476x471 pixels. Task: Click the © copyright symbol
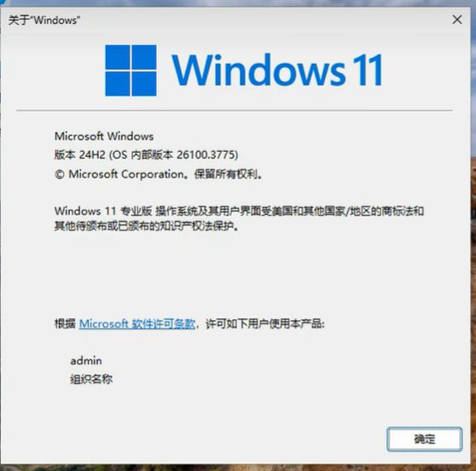[x=60, y=175]
